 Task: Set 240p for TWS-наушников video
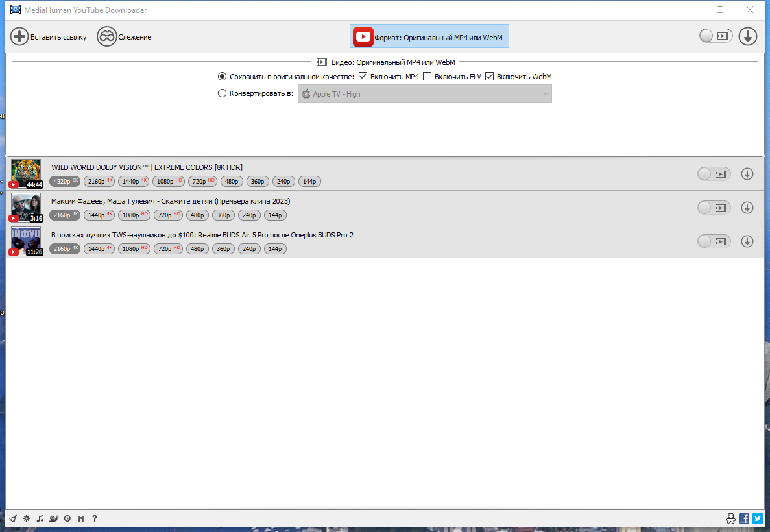click(x=250, y=249)
